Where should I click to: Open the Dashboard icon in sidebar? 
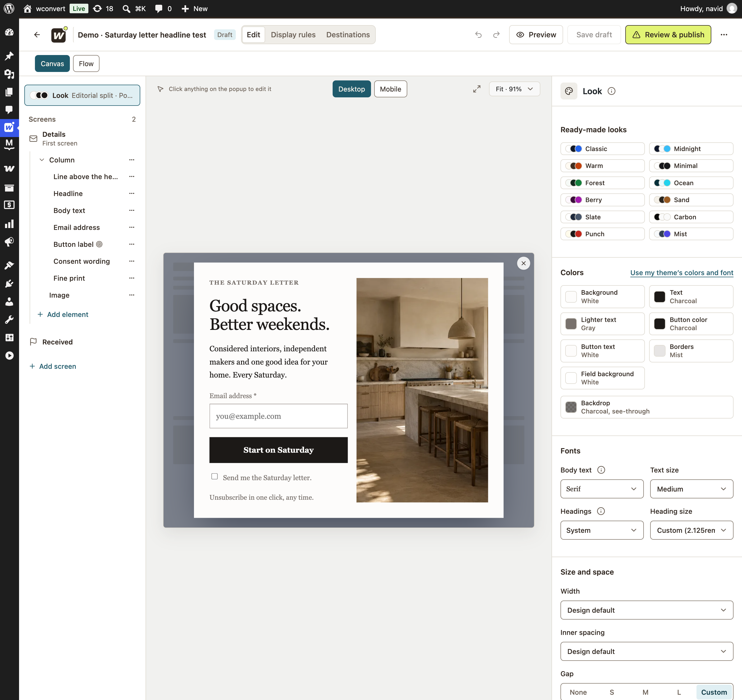click(x=9, y=32)
